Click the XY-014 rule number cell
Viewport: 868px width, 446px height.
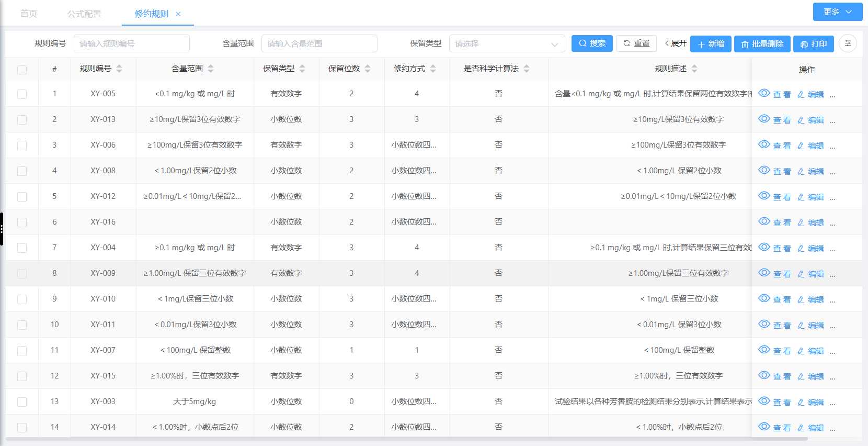[x=103, y=427]
